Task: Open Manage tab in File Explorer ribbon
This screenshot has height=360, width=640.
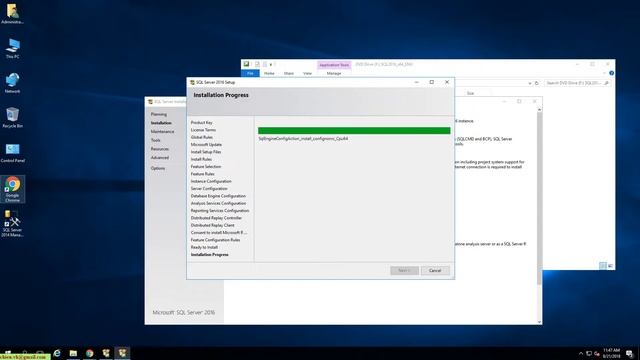Action: [x=334, y=73]
